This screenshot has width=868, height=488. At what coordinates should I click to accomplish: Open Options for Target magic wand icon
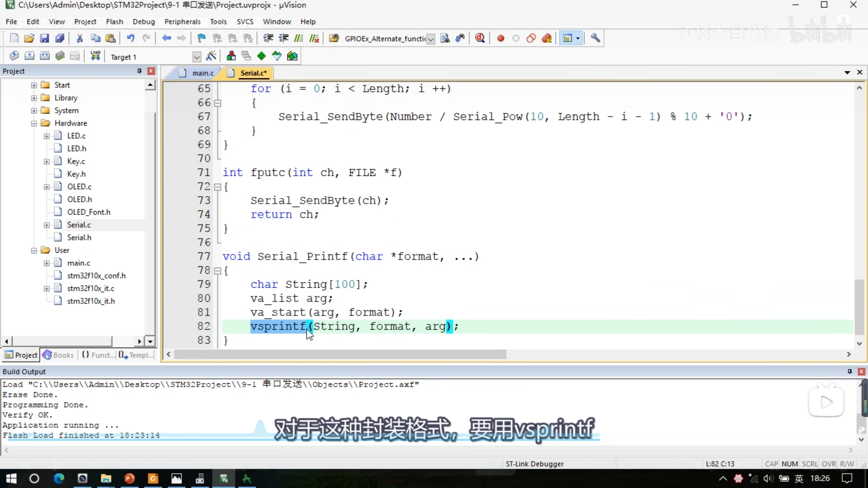pyautogui.click(x=211, y=56)
